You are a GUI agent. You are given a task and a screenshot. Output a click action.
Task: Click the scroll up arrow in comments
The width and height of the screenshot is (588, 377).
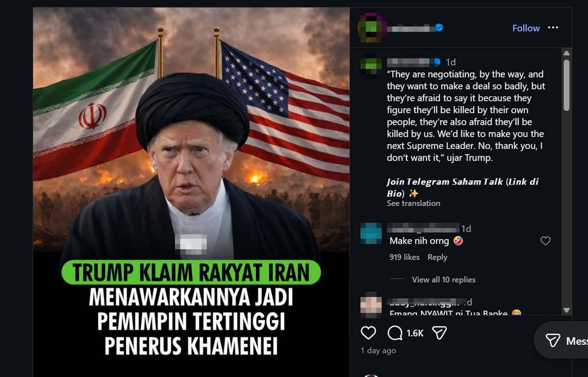(566, 53)
